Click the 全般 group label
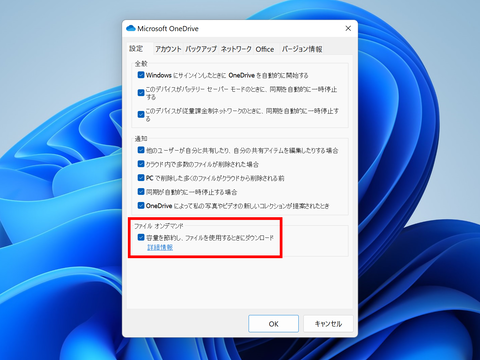This screenshot has width=480, height=360. 141,63
